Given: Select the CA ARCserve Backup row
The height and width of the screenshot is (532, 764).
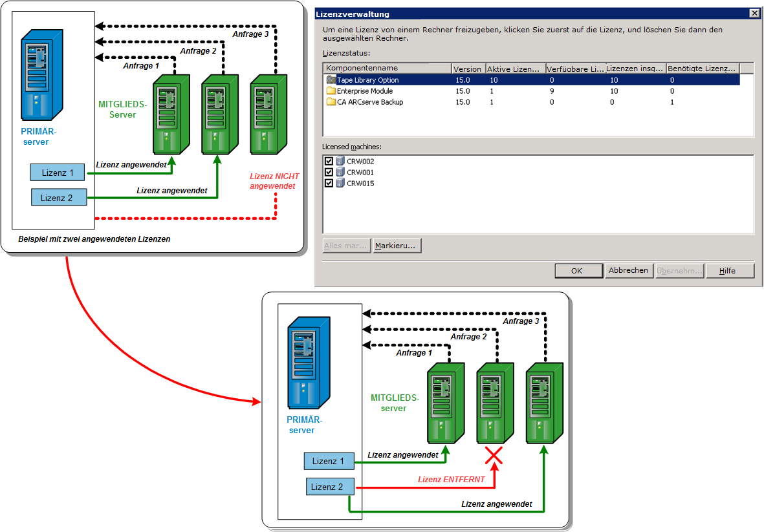Looking at the screenshot, I should [532, 102].
